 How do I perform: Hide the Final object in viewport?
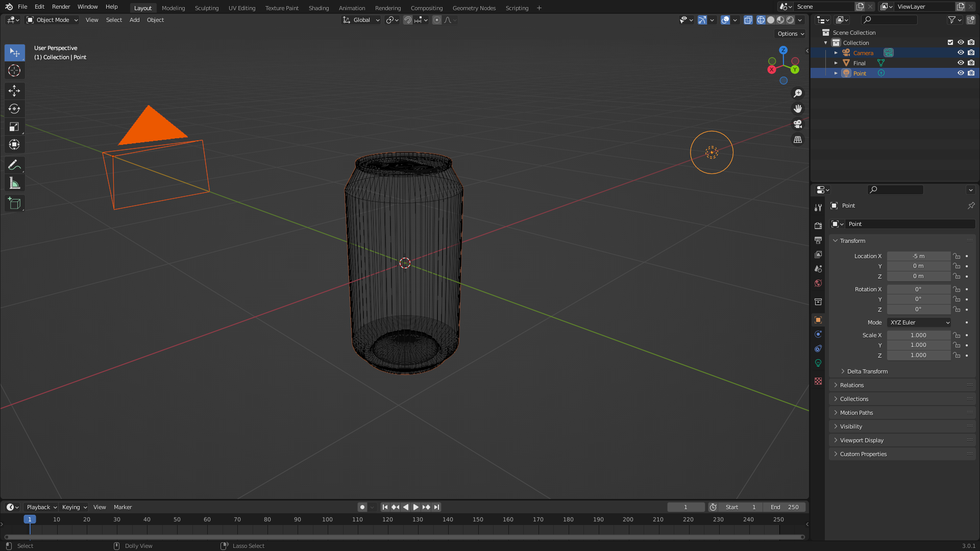click(961, 63)
